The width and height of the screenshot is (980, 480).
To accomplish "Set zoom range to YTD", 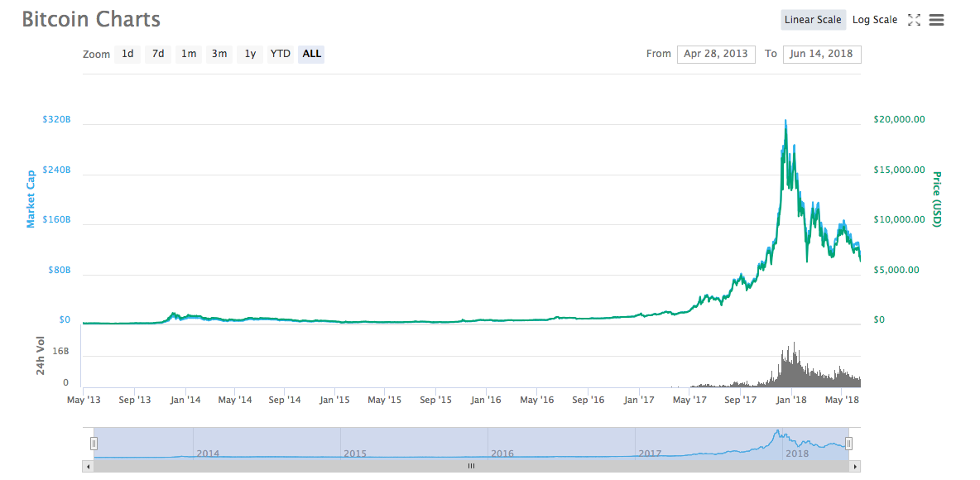I will click(x=280, y=54).
